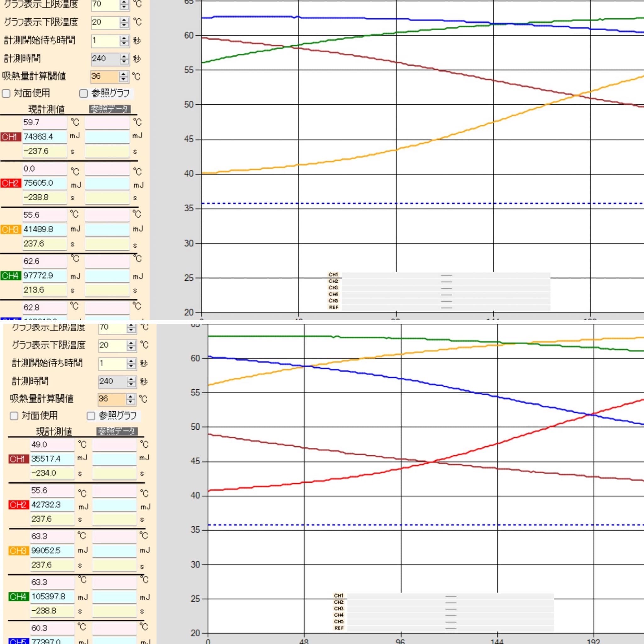Increase lower limit temperature in upper window
The image size is (644, 644).
pos(124,20)
